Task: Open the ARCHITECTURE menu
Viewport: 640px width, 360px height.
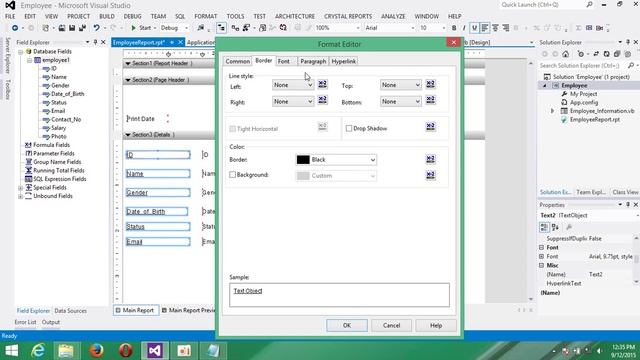Action: tap(295, 16)
